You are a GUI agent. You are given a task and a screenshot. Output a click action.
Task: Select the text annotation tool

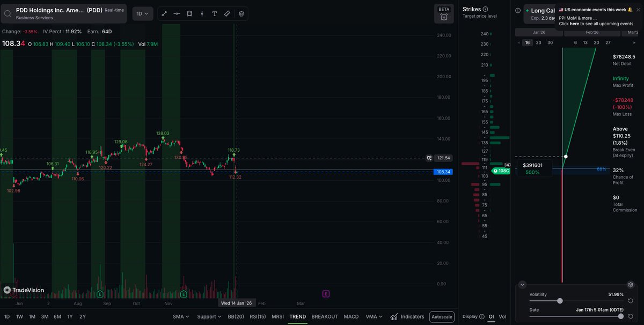pos(215,13)
